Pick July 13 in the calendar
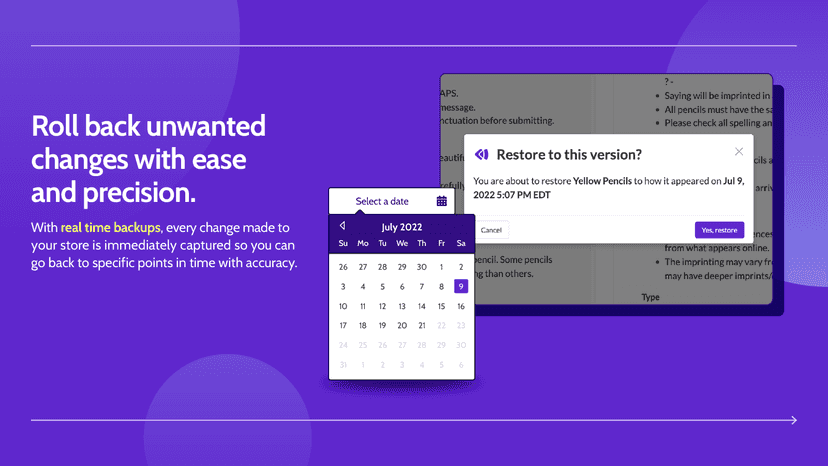The width and height of the screenshot is (828, 466). tap(402, 306)
